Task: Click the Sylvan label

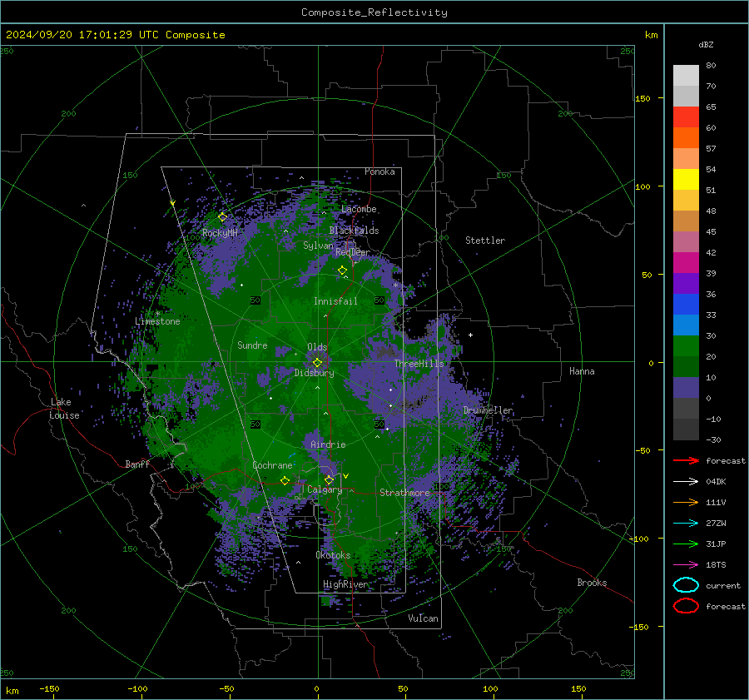Action: [318, 246]
